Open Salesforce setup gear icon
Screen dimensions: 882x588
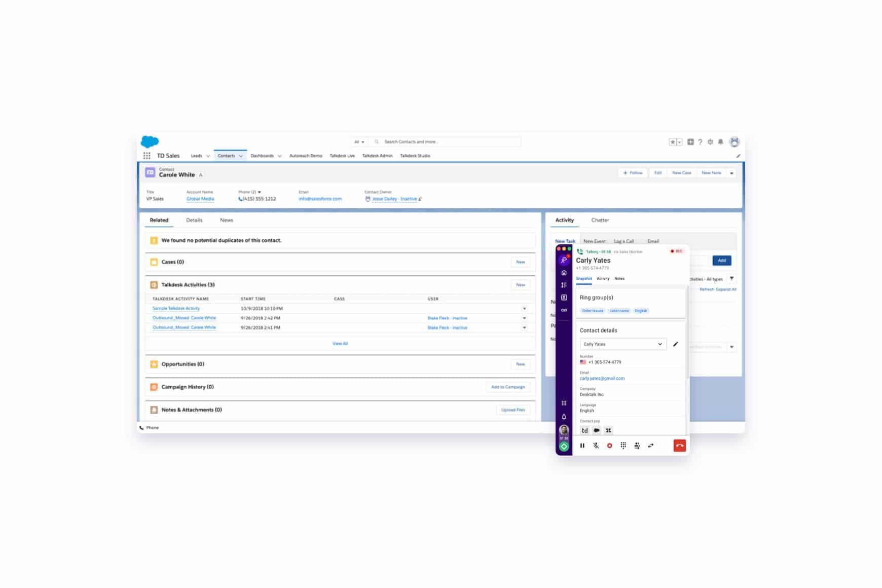coord(710,142)
